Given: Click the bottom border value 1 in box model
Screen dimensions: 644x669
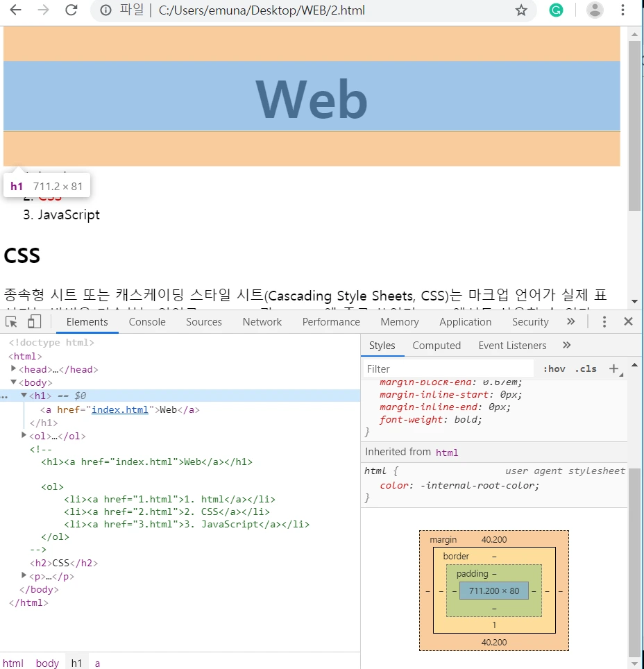Looking at the screenshot, I should (494, 625).
